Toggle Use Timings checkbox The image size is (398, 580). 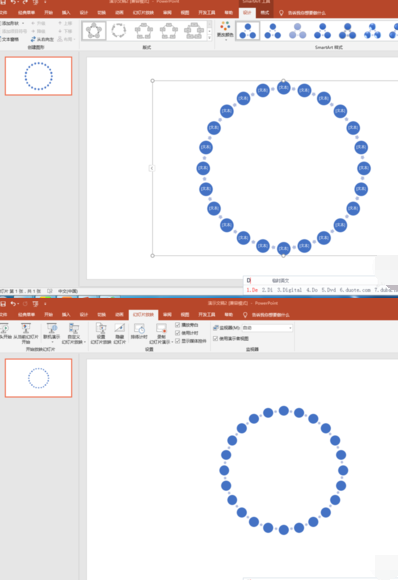coord(178,333)
